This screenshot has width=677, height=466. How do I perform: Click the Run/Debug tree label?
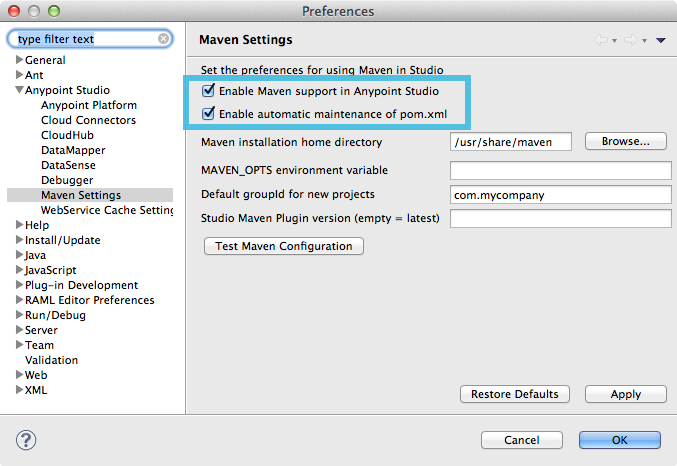(x=55, y=315)
